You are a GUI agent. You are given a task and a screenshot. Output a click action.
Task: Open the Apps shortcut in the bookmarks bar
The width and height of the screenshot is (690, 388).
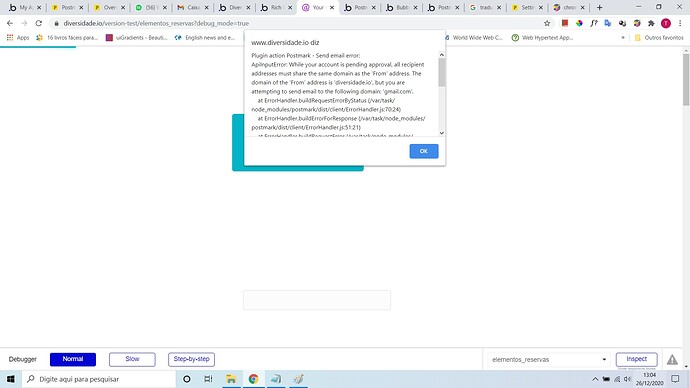(18, 38)
